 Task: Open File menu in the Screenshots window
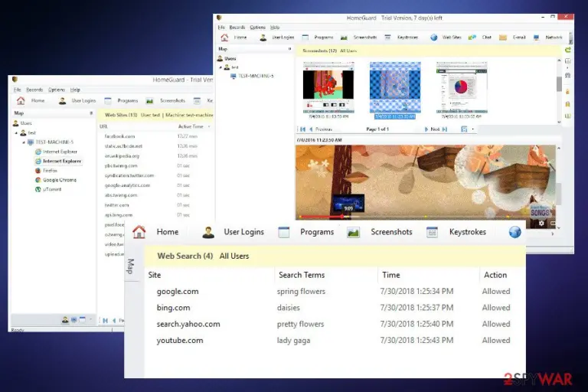point(221,28)
